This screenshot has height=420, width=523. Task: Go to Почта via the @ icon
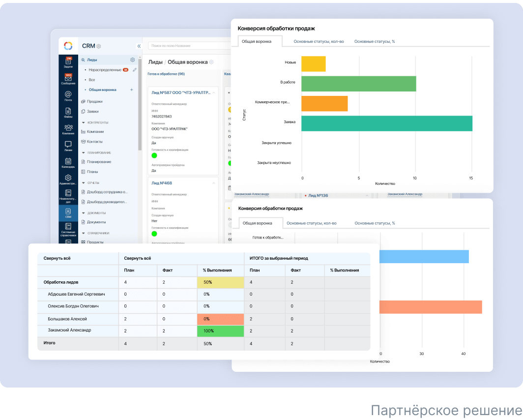[x=68, y=95]
